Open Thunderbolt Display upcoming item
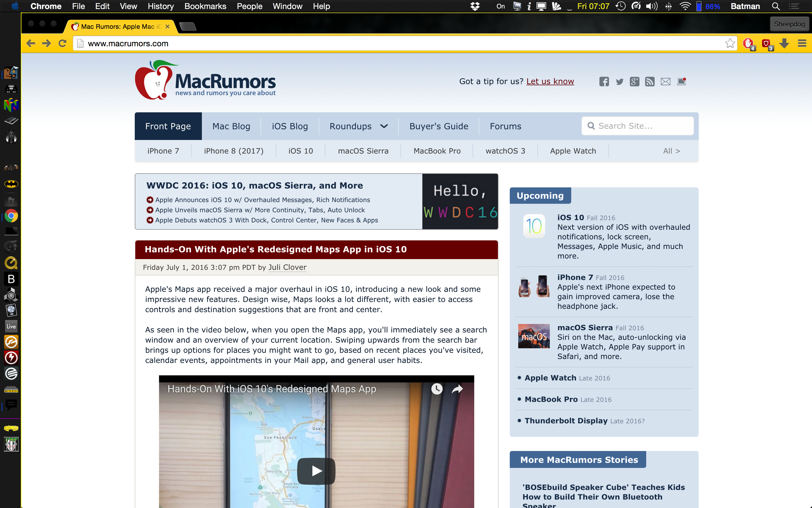 pyautogui.click(x=566, y=421)
